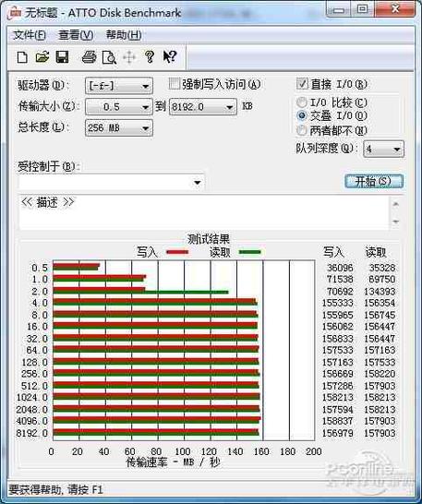Click the move crosshair toolbar icon

(129, 57)
